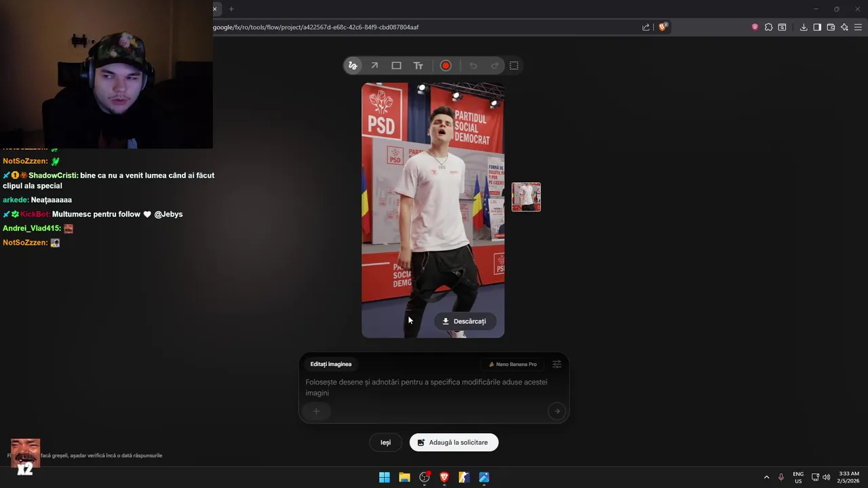The width and height of the screenshot is (868, 488).
Task: Open Brave Shields lion icon
Action: click(663, 27)
